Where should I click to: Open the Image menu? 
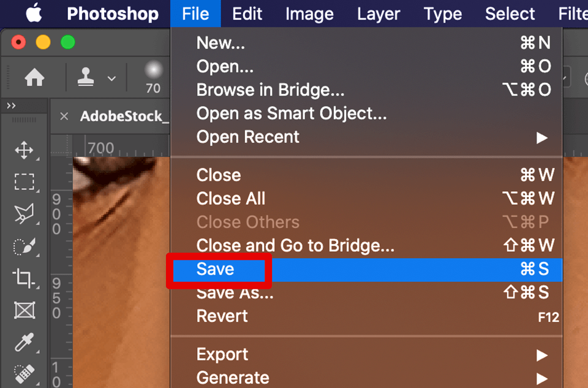point(309,13)
